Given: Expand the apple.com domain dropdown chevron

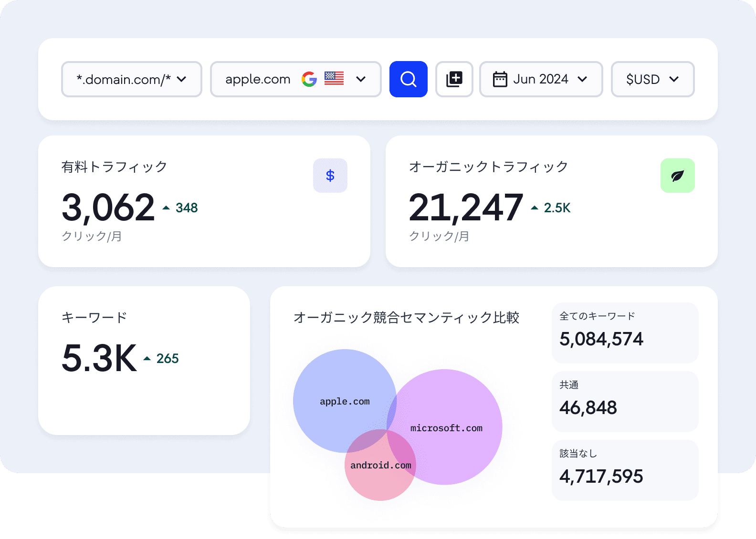Looking at the screenshot, I should 361,79.
